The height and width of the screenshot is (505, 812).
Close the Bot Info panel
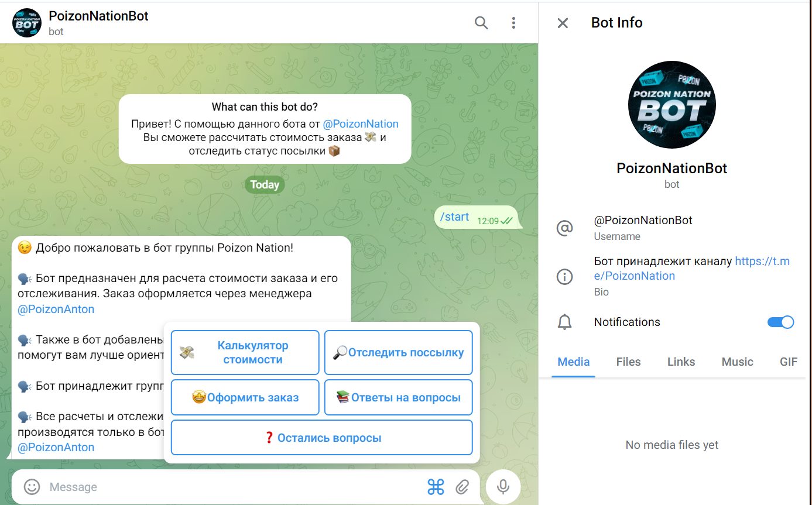[563, 23]
